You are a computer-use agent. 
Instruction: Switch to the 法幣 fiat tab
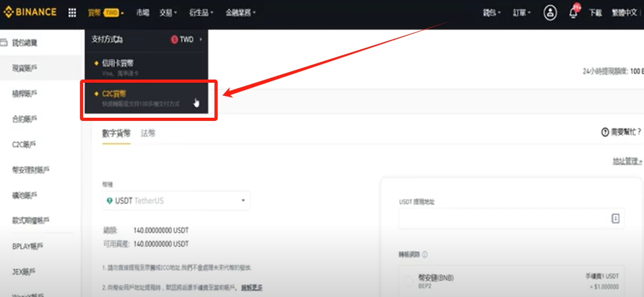(x=148, y=133)
